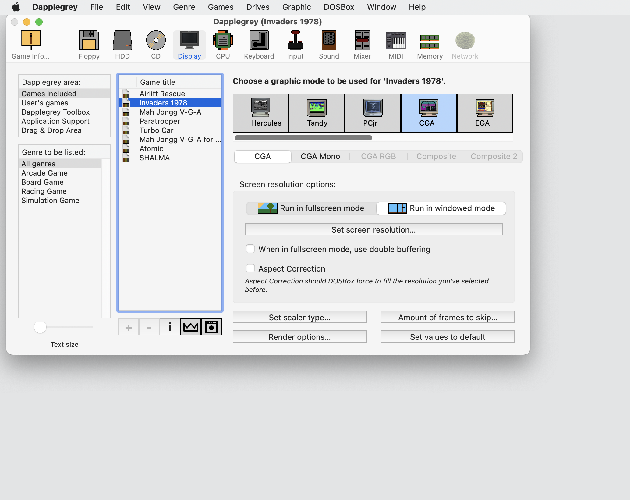
Task: Toggle the Aspect Correction checkbox
Action: coord(250,268)
